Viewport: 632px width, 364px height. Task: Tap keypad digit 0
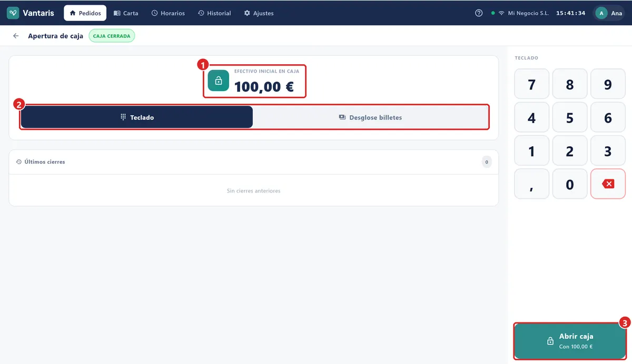(x=570, y=184)
